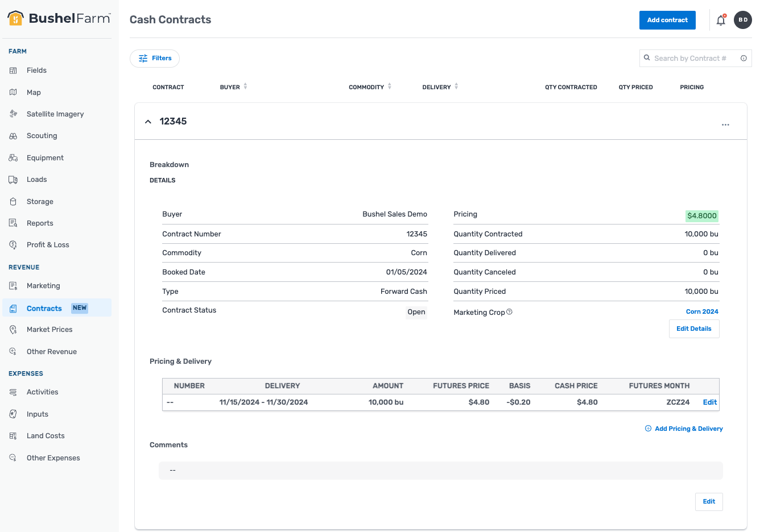Click the Other Expenses icon
The height and width of the screenshot is (532, 764).
13,458
